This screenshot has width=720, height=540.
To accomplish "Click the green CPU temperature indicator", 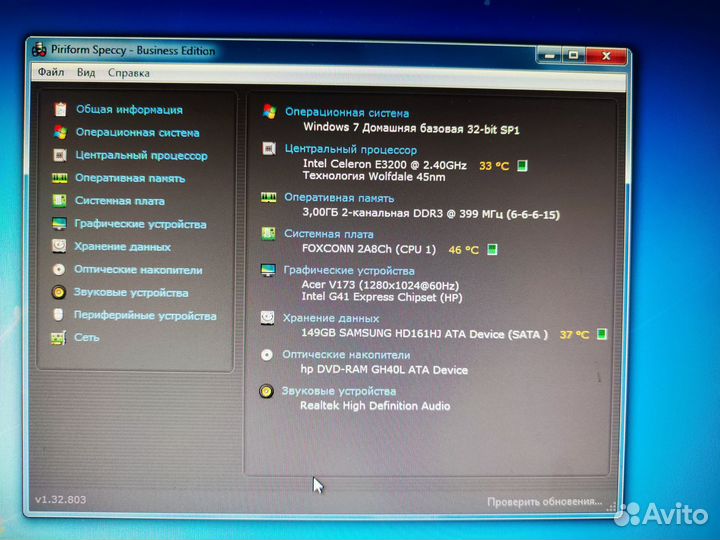I will (x=522, y=166).
